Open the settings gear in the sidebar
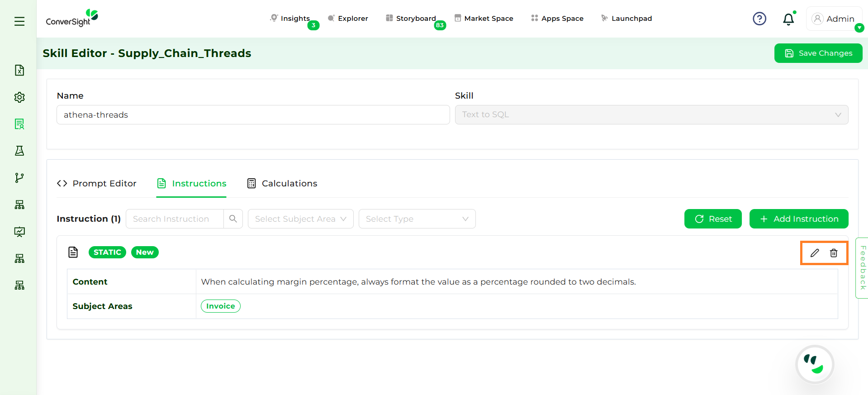868x395 pixels. click(19, 97)
